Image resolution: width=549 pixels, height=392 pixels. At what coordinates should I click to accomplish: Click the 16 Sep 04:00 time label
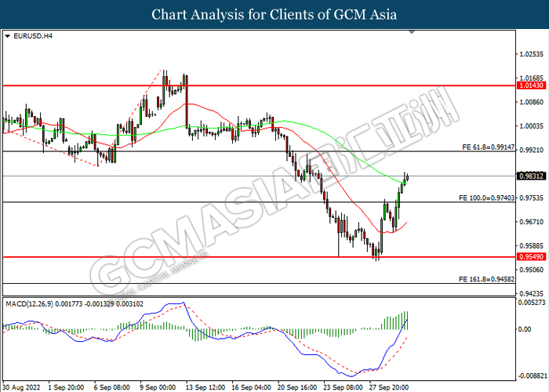coord(252,387)
